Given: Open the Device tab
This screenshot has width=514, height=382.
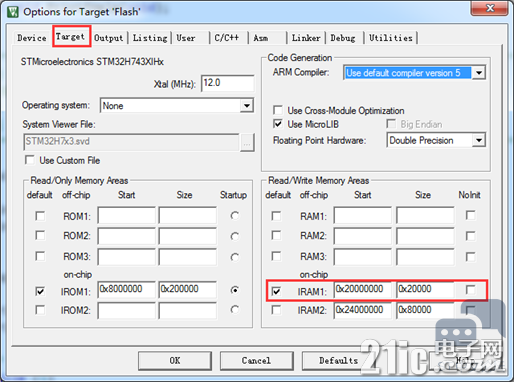Looking at the screenshot, I should click(x=32, y=38).
